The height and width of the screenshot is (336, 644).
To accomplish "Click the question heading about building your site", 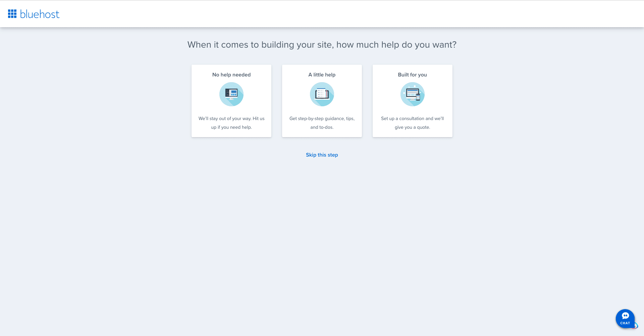I will 322,44.
